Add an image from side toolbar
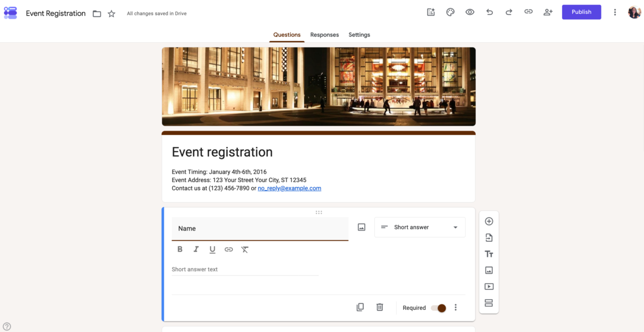The width and height of the screenshot is (644, 332). pyautogui.click(x=489, y=270)
